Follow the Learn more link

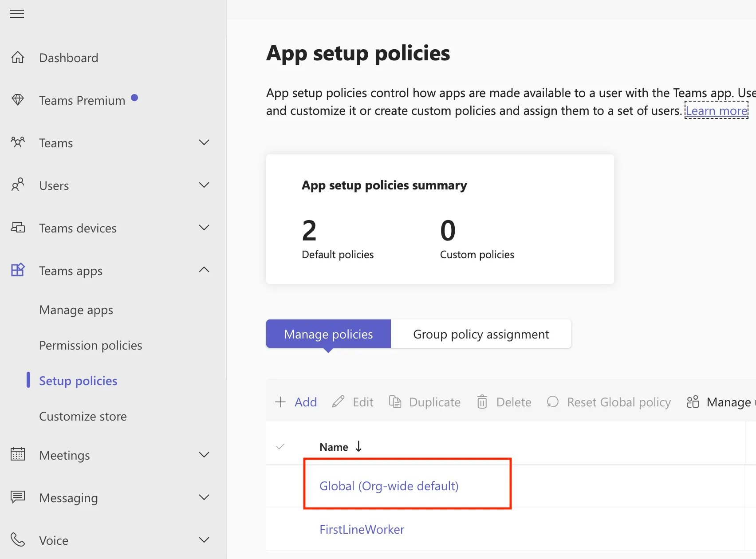[717, 110]
